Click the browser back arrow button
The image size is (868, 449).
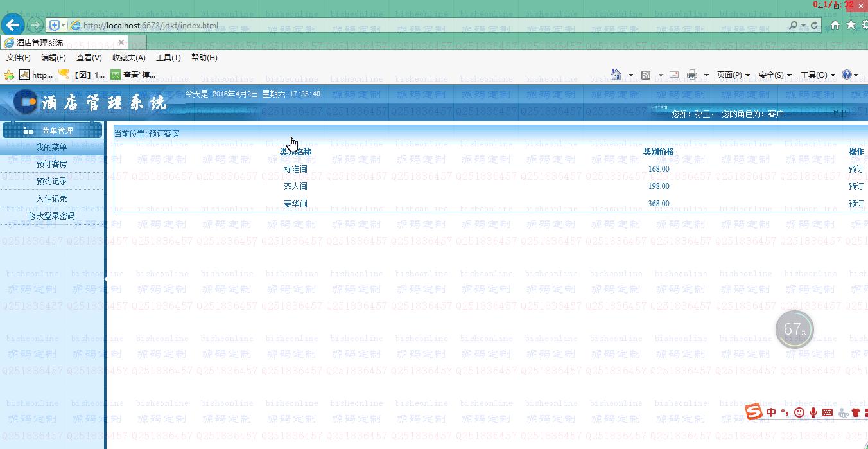pos(13,25)
